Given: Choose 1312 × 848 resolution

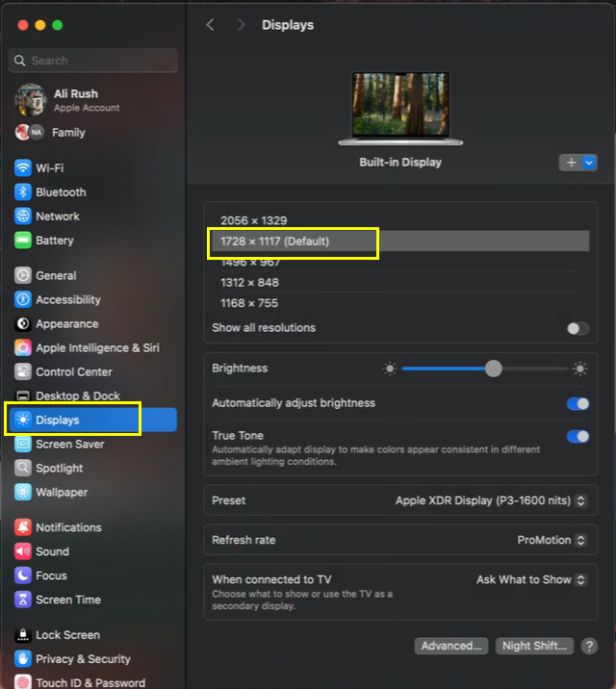Looking at the screenshot, I should point(249,282).
